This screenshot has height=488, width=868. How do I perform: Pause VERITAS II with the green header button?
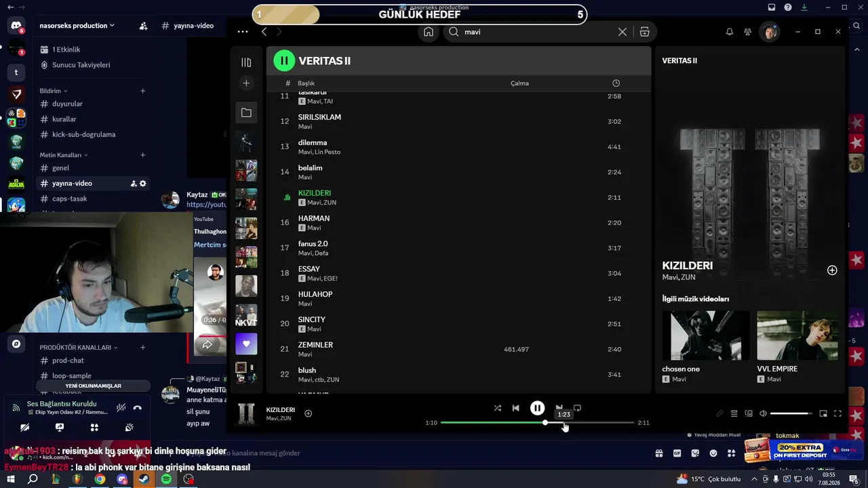[284, 60]
